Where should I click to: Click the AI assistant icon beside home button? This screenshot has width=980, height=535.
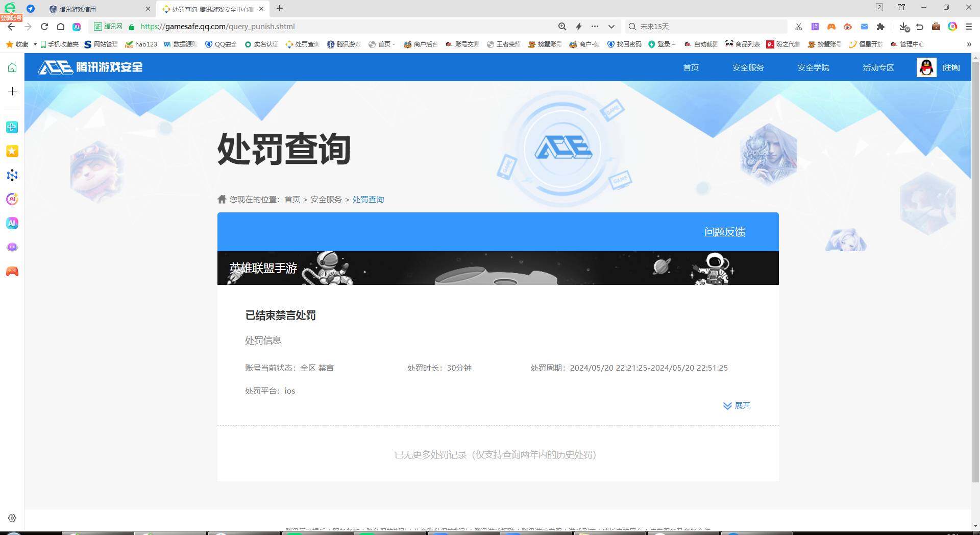coord(77,27)
